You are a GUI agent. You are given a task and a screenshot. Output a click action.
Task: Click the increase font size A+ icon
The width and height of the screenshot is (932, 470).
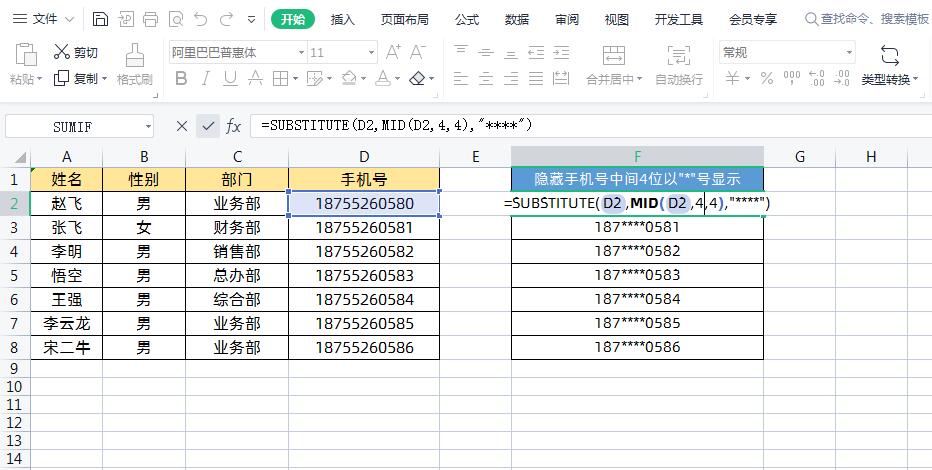click(393, 52)
